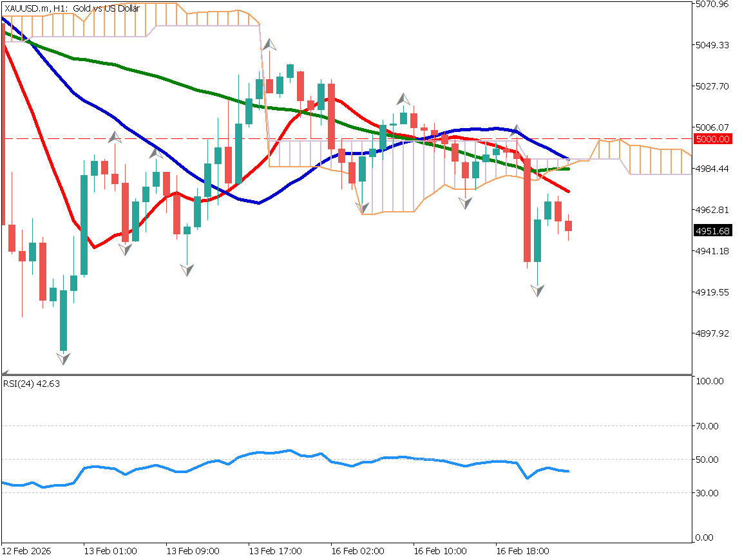
Task: Select the rightmost fractal down arrow
Action: 537,291
